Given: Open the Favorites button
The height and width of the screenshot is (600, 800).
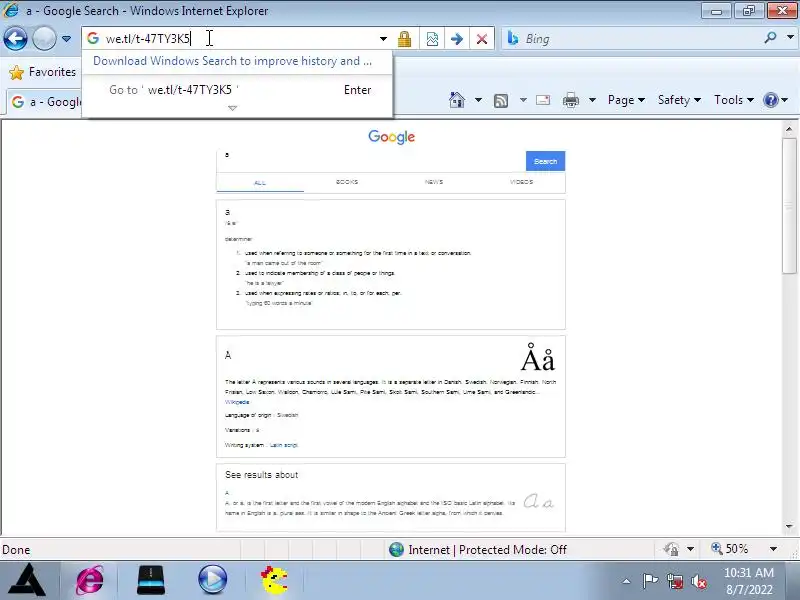Looking at the screenshot, I should pos(43,72).
